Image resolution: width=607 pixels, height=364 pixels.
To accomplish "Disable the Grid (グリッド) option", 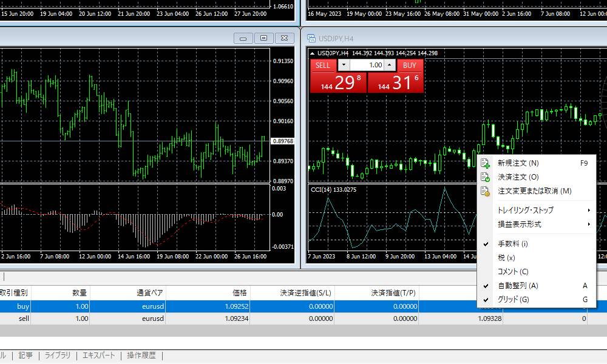I will point(513,300).
